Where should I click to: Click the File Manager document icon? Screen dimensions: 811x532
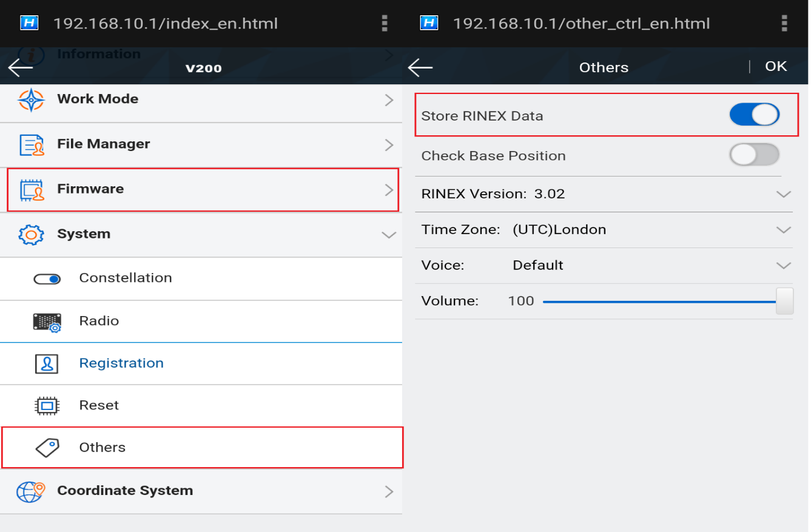point(32,145)
